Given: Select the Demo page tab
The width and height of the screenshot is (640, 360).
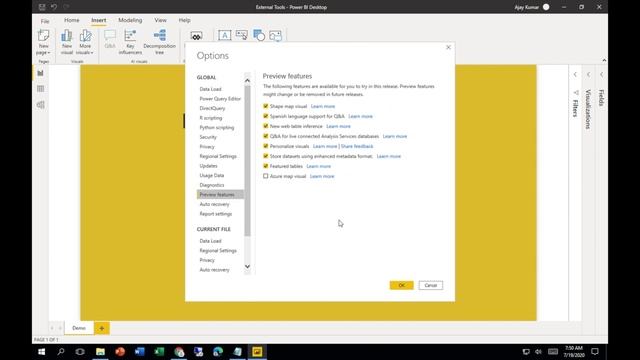Looking at the screenshot, I should [79, 328].
